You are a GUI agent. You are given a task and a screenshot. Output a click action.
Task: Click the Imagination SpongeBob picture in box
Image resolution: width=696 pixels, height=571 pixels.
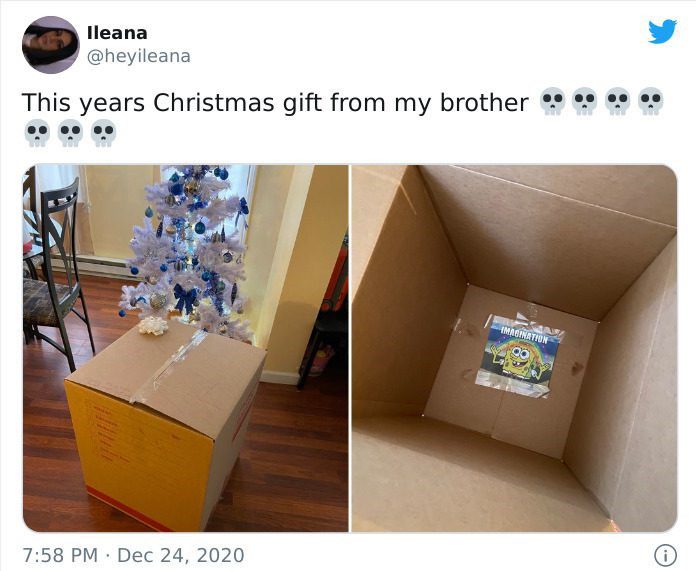(519, 355)
